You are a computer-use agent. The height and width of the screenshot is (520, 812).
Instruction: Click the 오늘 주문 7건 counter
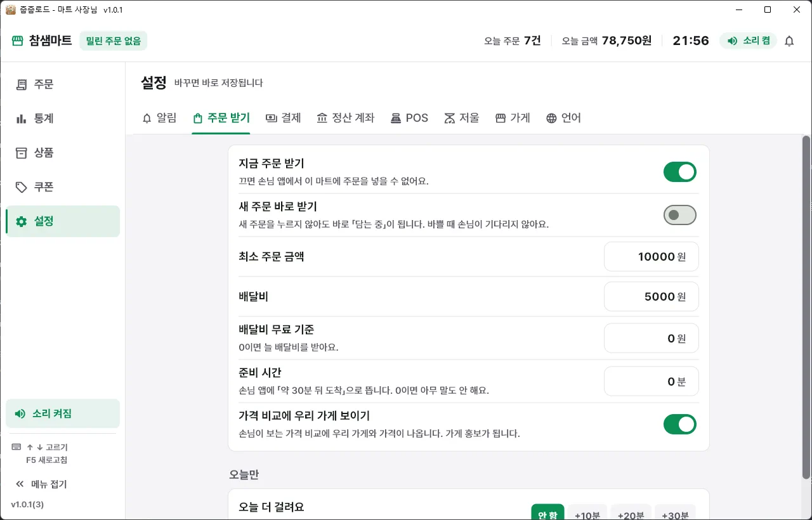[513, 41]
